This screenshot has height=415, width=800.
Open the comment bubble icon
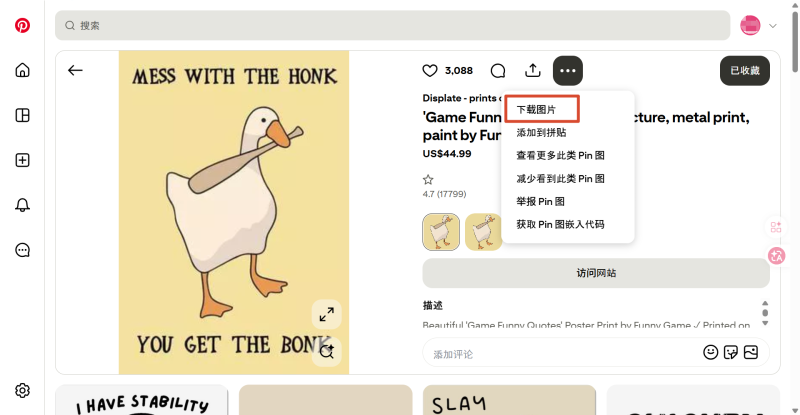[498, 70]
